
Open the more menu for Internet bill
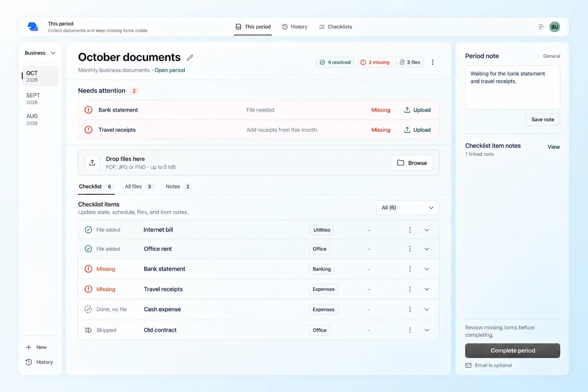click(410, 230)
